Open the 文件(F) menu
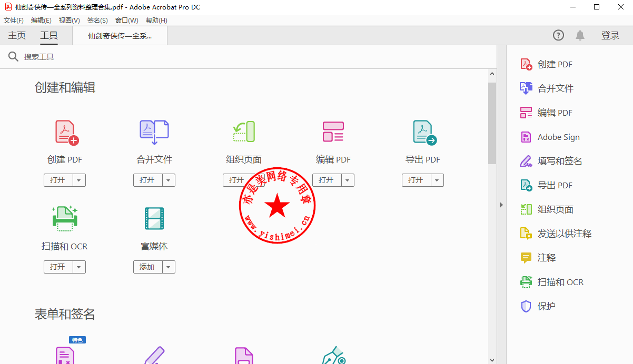The image size is (633, 364). click(14, 20)
